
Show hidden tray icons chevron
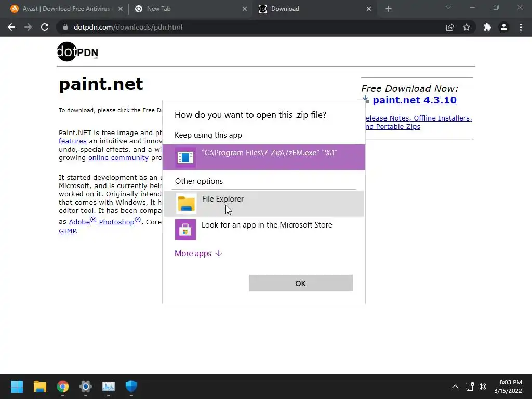point(455,387)
